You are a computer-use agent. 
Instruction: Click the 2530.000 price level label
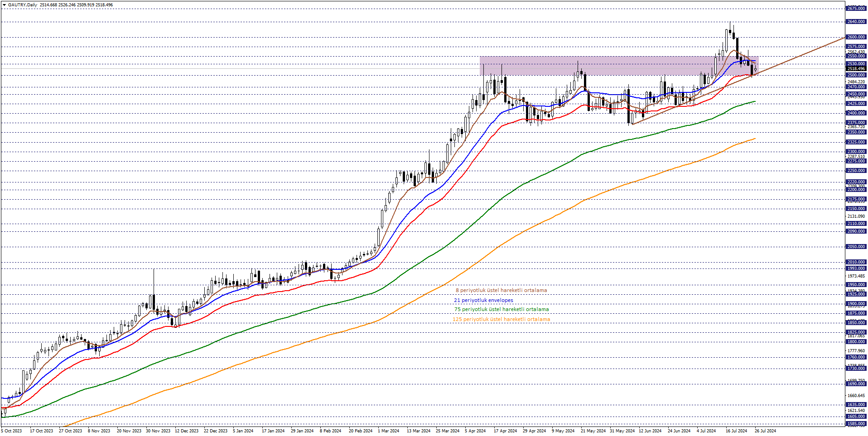(856, 64)
